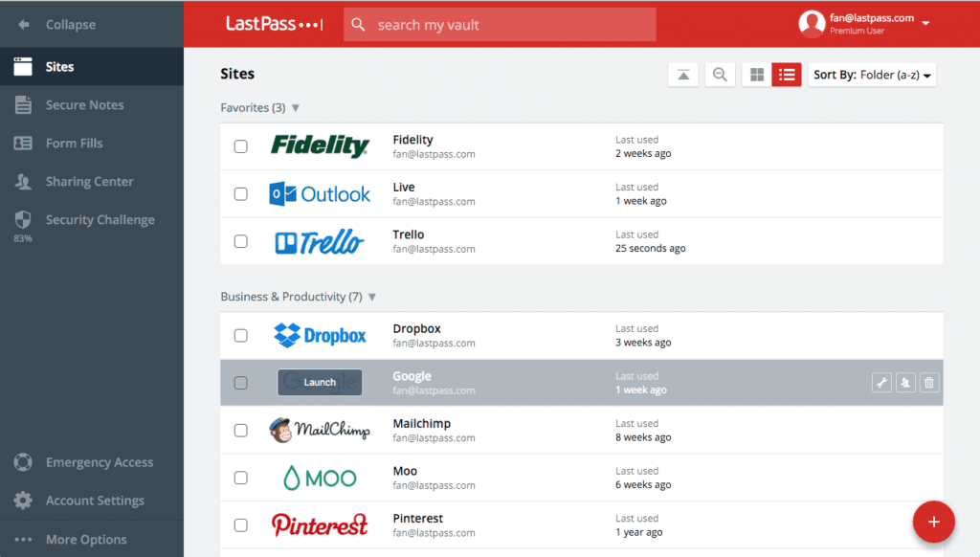Click the Security Challenge shield icon
The image size is (980, 557).
tap(23, 219)
